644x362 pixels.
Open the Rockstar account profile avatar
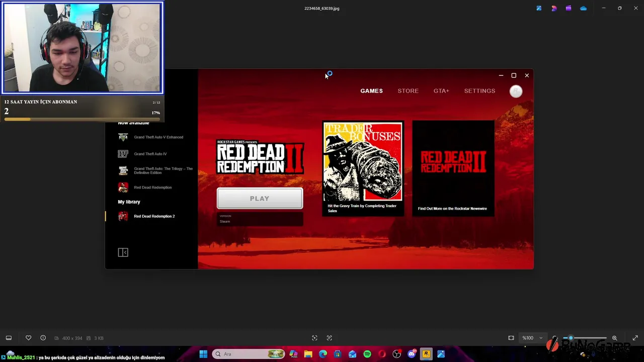tap(516, 91)
